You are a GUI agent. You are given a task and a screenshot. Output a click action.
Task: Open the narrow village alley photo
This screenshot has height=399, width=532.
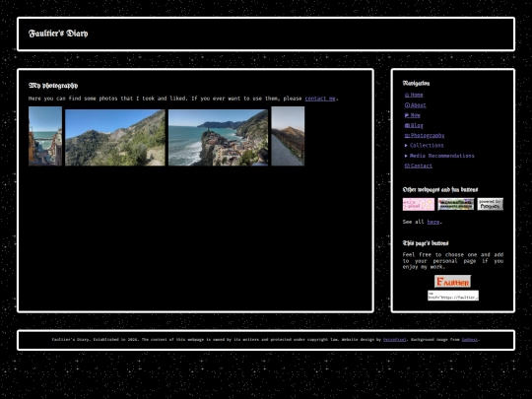pyautogui.click(x=45, y=136)
